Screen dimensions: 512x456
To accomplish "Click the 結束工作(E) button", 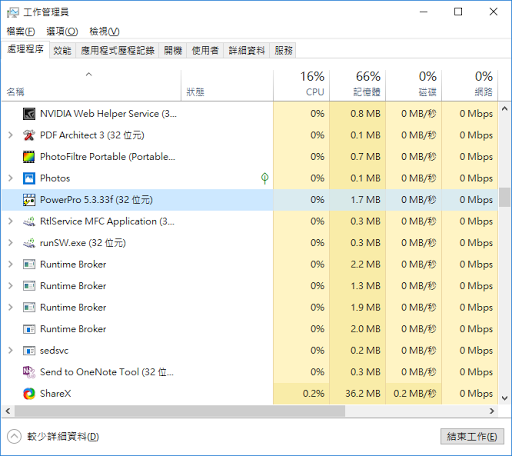I will 472,437.
